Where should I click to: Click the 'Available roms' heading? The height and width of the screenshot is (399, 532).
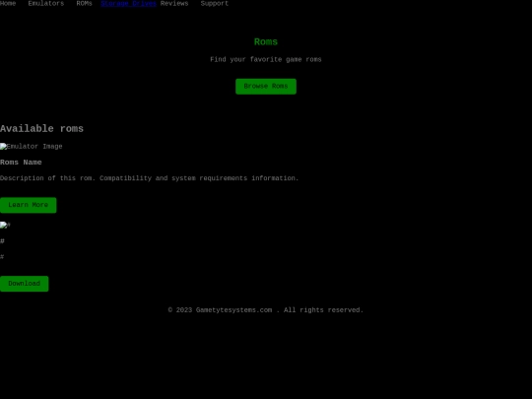pos(41,129)
